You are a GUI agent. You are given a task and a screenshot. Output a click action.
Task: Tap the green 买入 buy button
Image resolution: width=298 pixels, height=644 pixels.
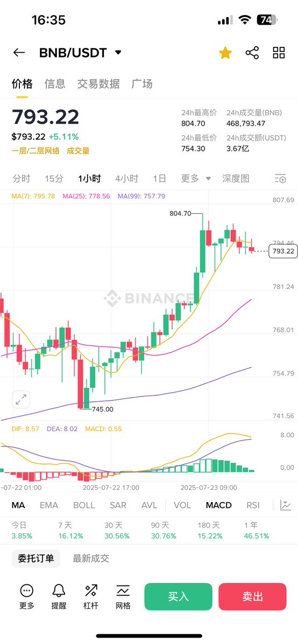[x=178, y=596]
